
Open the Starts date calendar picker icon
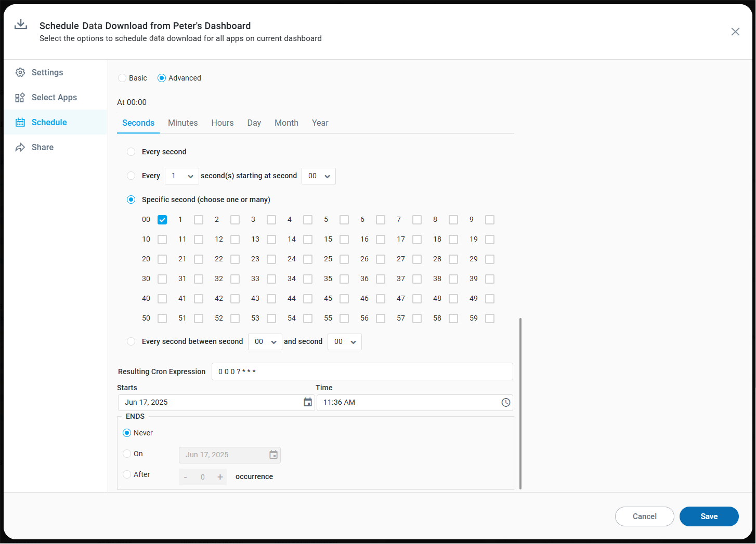click(x=308, y=403)
